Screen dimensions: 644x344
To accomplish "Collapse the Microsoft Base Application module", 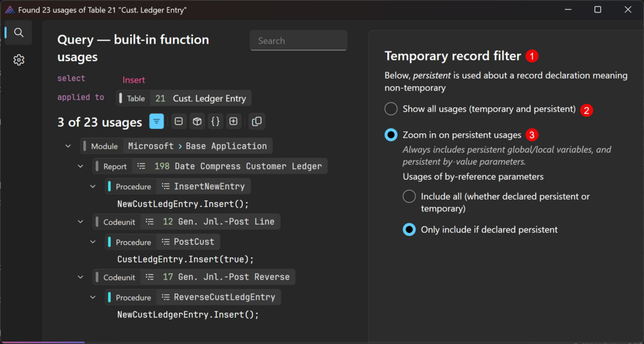I will [68, 146].
